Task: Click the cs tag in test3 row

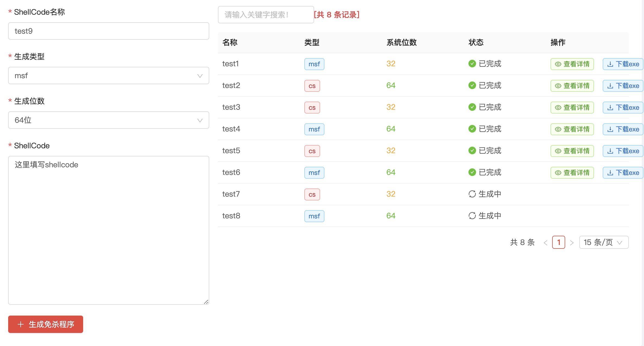Action: (x=312, y=108)
